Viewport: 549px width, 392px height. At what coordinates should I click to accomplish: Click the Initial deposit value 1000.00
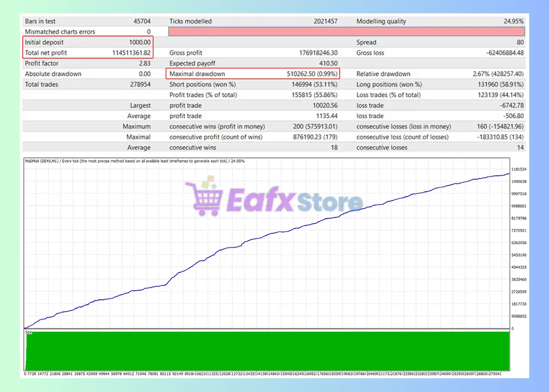click(x=139, y=42)
